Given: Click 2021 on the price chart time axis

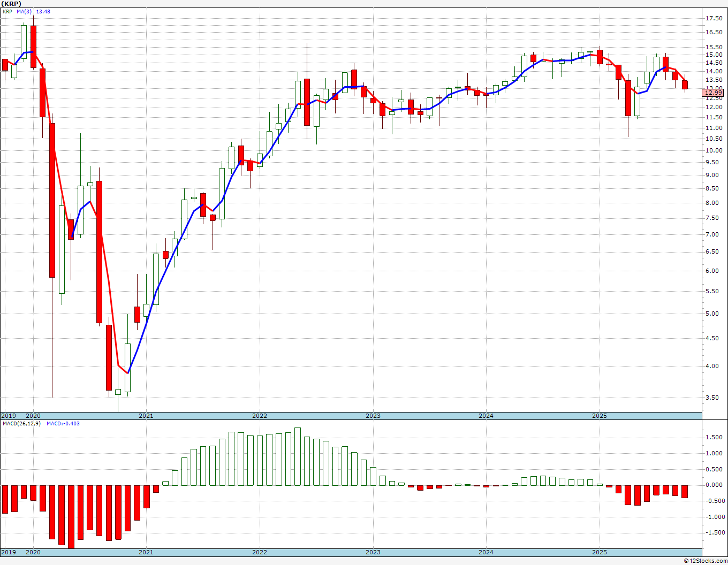Looking at the screenshot, I should (146, 416).
